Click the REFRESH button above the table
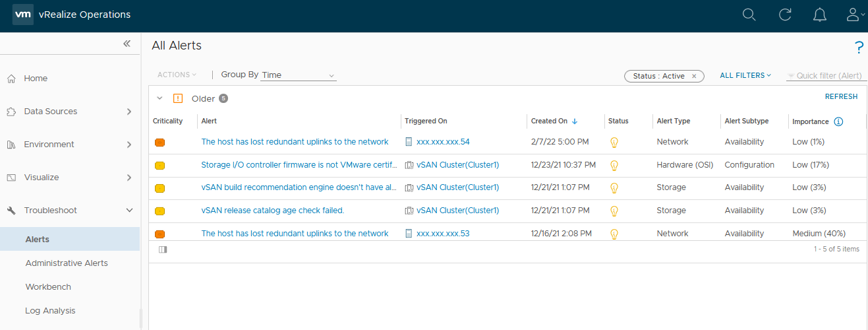868x330 pixels. 841,96
